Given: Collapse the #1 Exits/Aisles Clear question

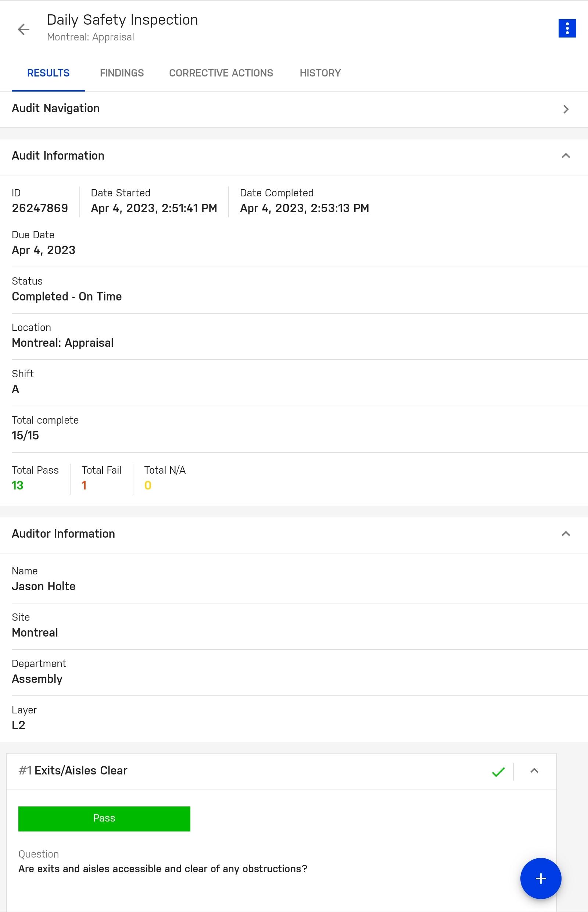Looking at the screenshot, I should tap(534, 771).
